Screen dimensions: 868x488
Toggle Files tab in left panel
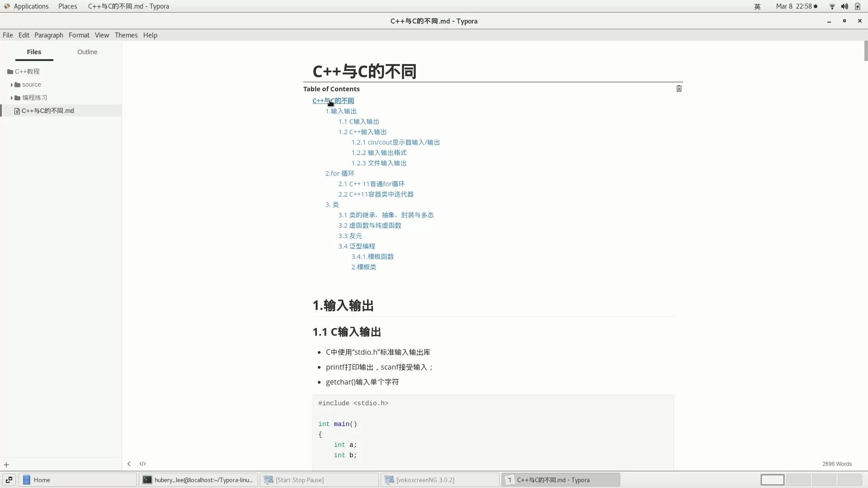click(34, 52)
